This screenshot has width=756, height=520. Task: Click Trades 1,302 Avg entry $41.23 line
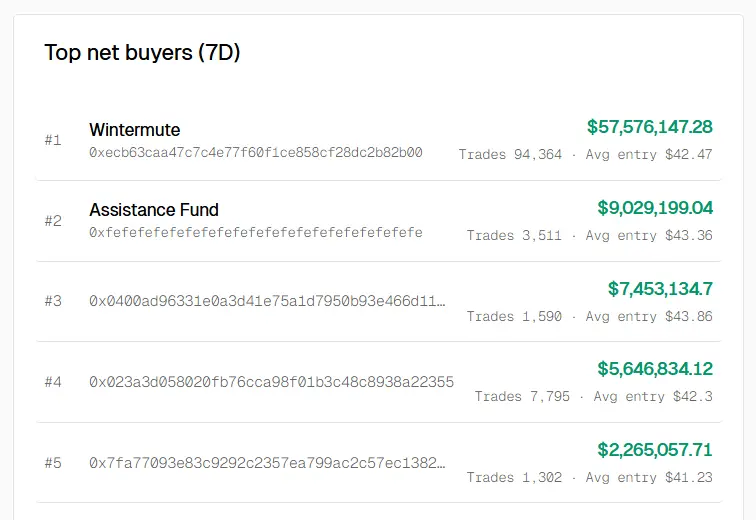(589, 478)
